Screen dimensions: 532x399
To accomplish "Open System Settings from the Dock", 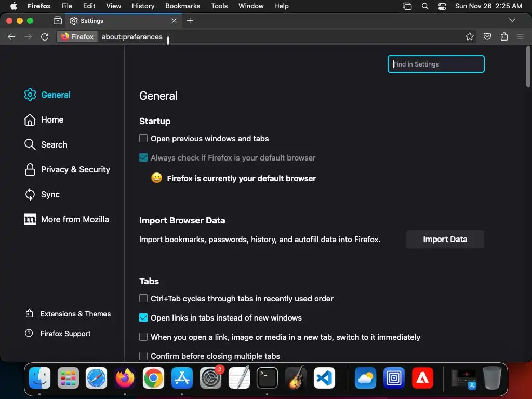I will 211,378.
